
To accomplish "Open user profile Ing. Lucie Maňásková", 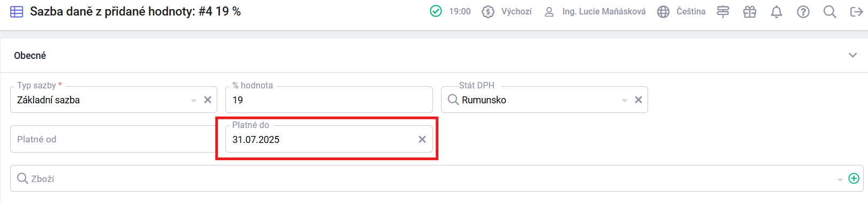I will (x=595, y=12).
